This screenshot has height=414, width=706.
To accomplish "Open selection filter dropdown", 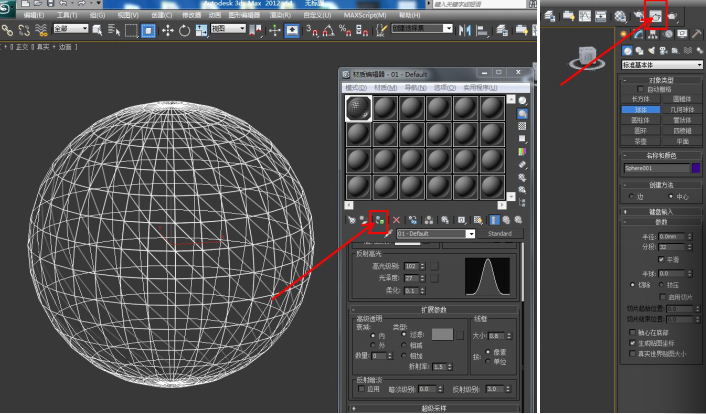I will tap(71, 28).
